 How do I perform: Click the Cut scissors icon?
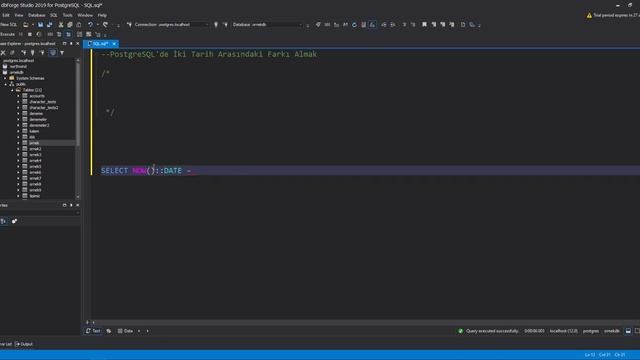tap(61, 25)
